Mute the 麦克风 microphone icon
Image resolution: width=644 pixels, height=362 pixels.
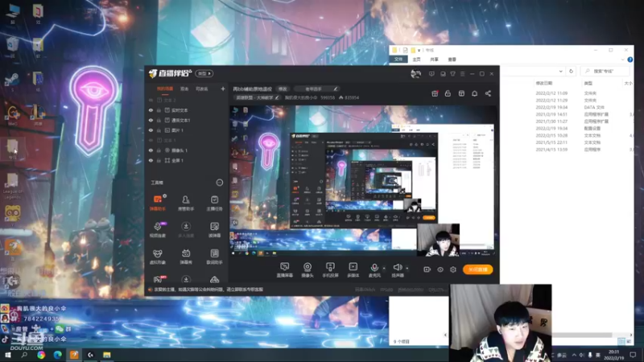click(x=374, y=268)
